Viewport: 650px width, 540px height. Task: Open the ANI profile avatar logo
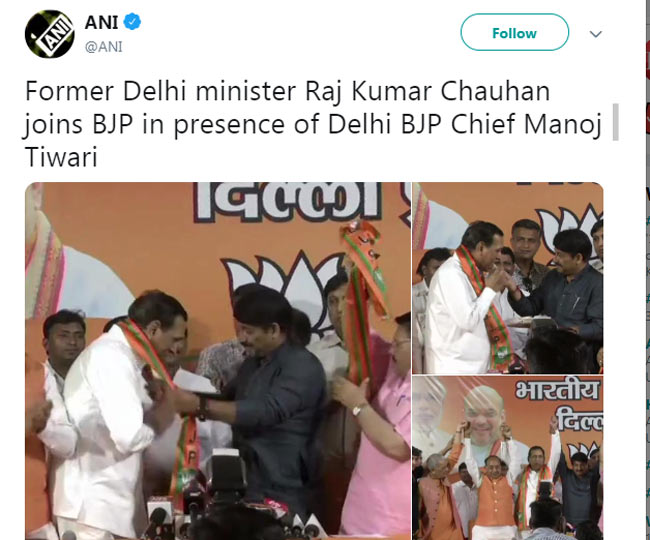pyautogui.click(x=49, y=34)
